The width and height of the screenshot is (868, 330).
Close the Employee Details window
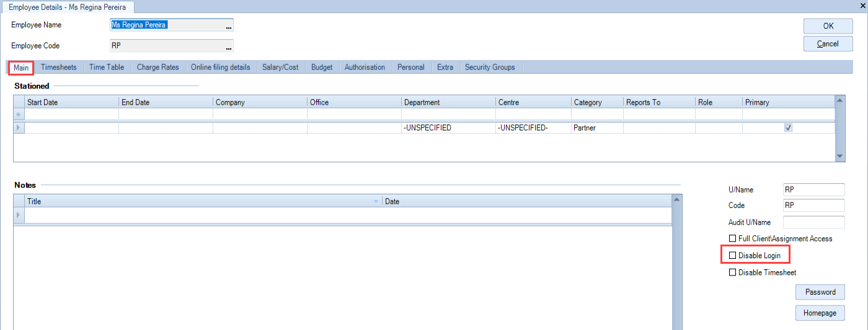[x=862, y=4]
